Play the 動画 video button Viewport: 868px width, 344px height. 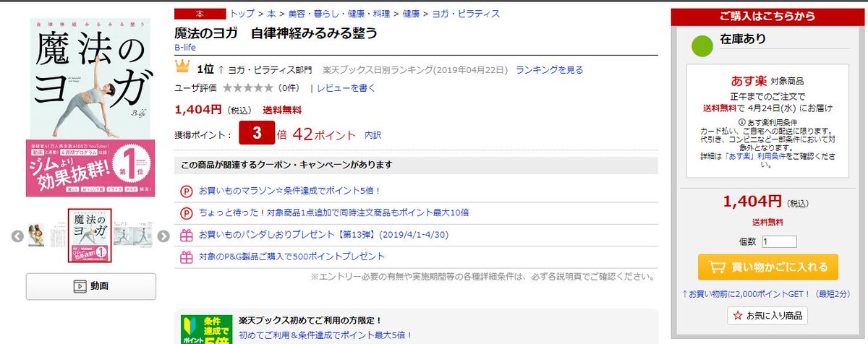(x=90, y=286)
